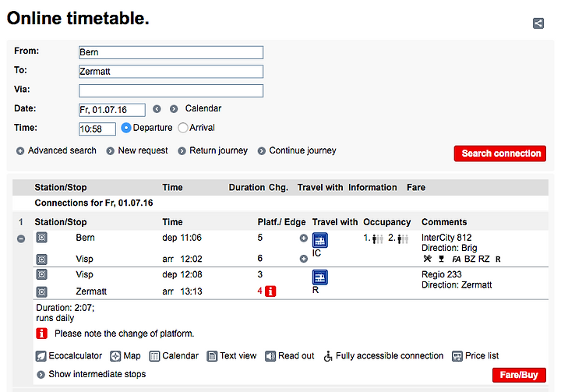Collapse connection 1 details with minus icon
The image size is (561, 392).
pos(21,238)
